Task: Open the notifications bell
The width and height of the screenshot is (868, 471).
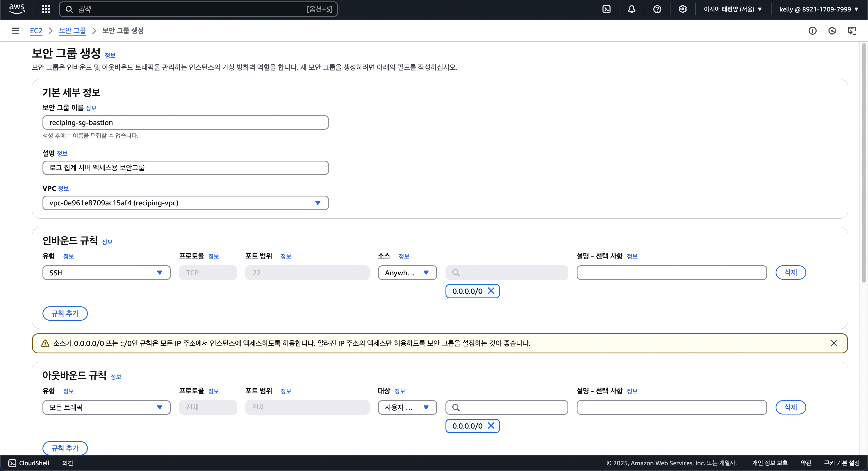Action: tap(632, 9)
